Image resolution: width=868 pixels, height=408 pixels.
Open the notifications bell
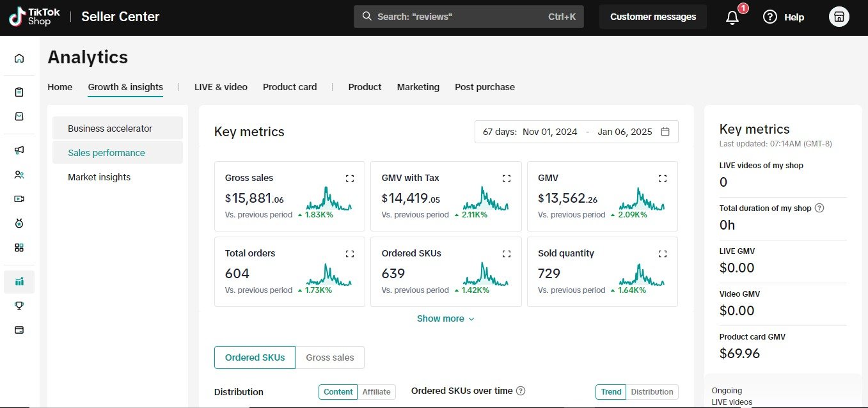[732, 17]
